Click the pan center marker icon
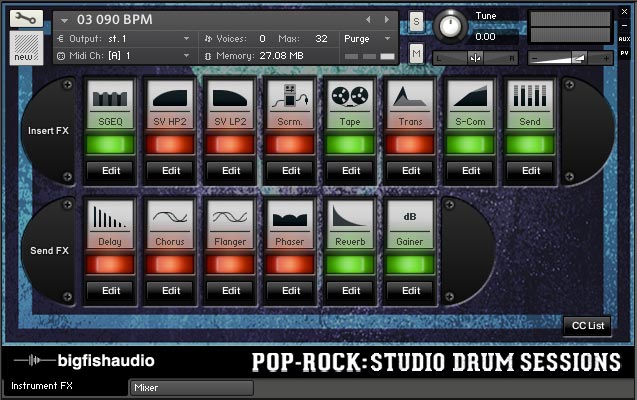Viewport: 637px width, 400px height. [x=475, y=58]
